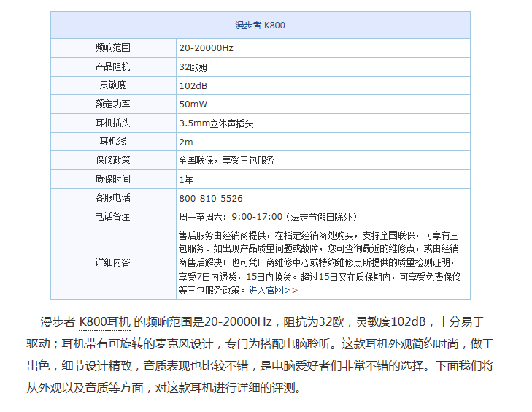Select the 50mW value
Image resolution: width=532 pixels, height=412 pixels.
(193, 104)
